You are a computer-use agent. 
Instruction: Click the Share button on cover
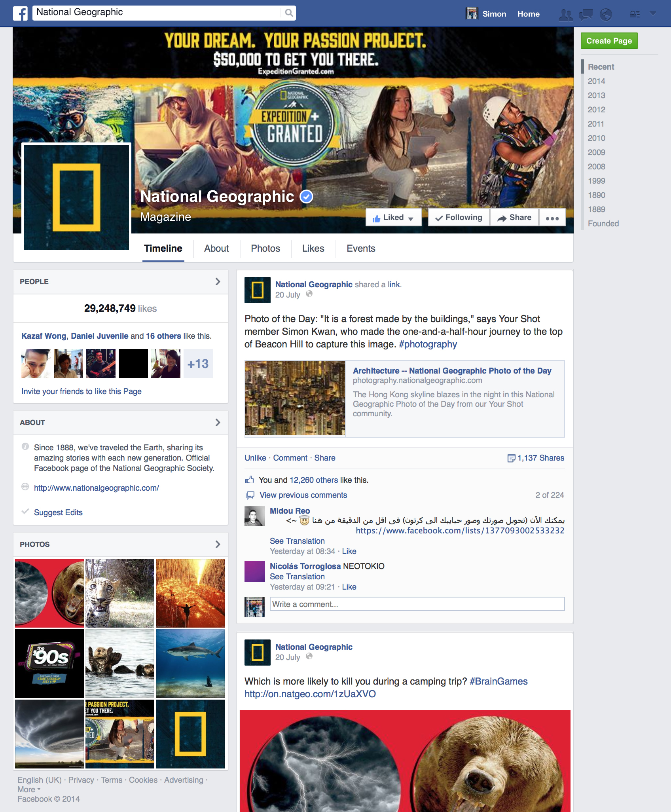click(514, 218)
